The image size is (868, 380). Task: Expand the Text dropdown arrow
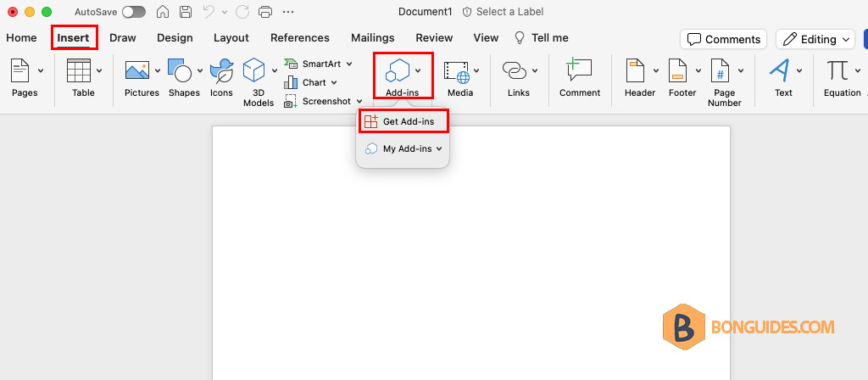[799, 70]
